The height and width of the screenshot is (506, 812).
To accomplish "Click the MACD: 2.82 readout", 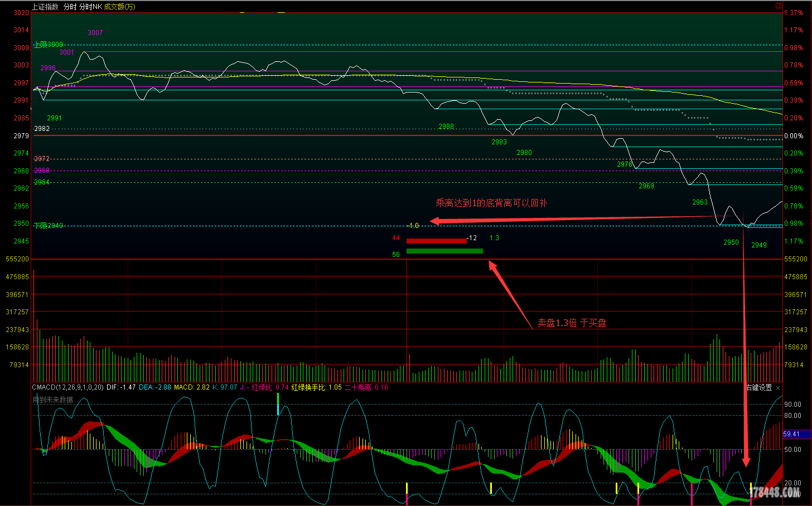I will pyautogui.click(x=192, y=387).
